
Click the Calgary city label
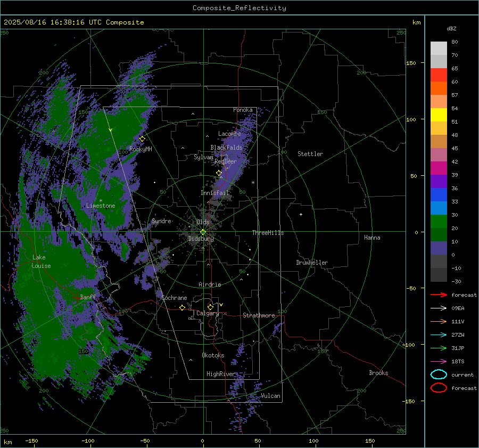(208, 313)
